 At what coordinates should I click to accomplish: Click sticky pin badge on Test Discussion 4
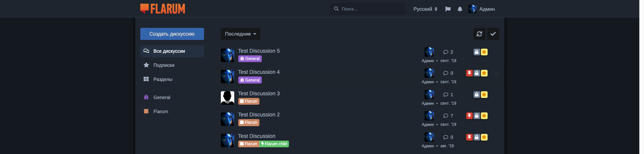click(469, 73)
